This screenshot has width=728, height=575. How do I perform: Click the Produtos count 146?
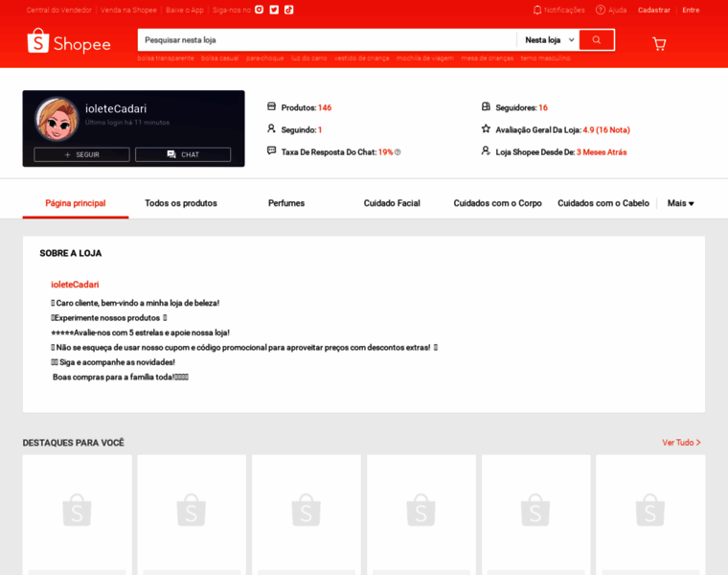(325, 107)
